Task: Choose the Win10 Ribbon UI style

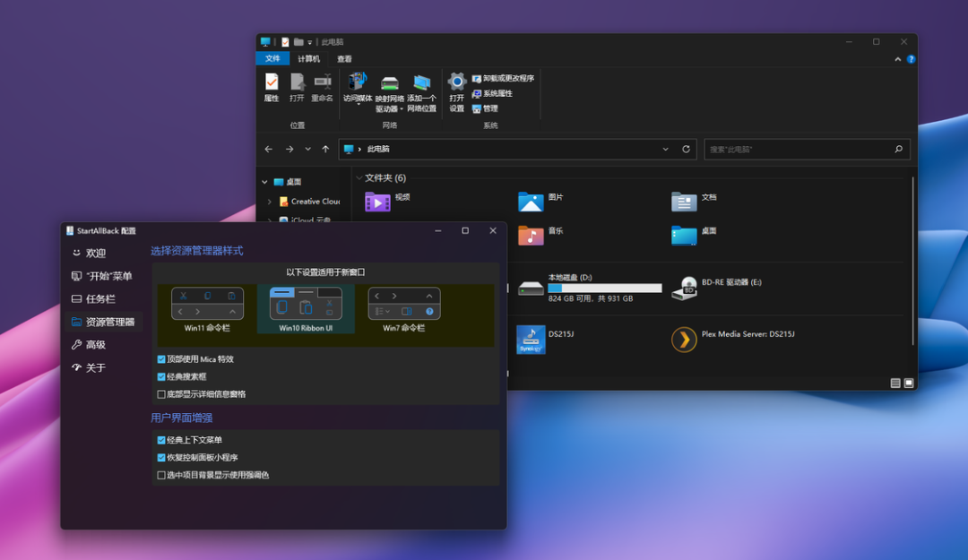Action: point(306,309)
